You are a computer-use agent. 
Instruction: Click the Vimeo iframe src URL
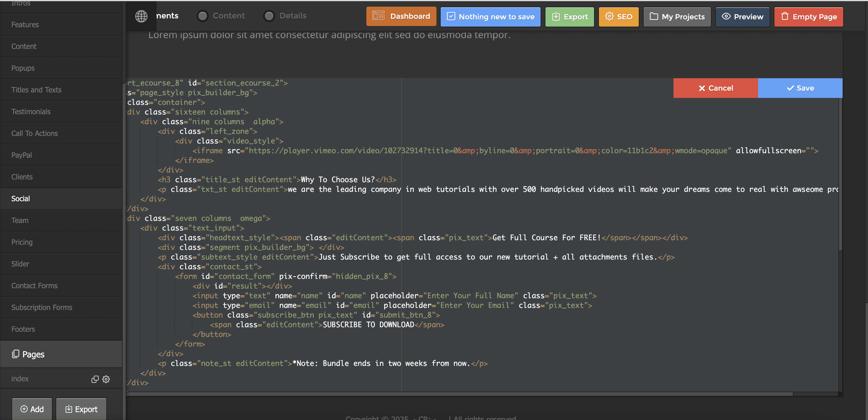(488, 151)
